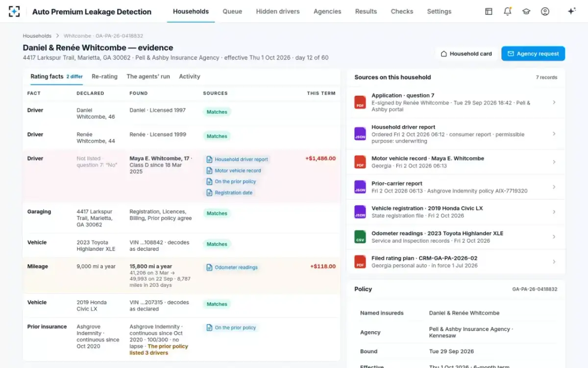Click the JSON icon for Household driver report

pyautogui.click(x=360, y=133)
